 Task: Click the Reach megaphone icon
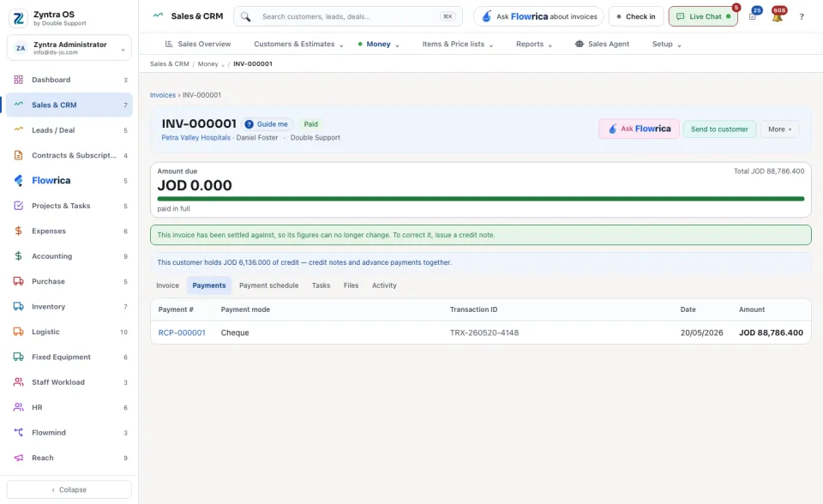click(18, 458)
